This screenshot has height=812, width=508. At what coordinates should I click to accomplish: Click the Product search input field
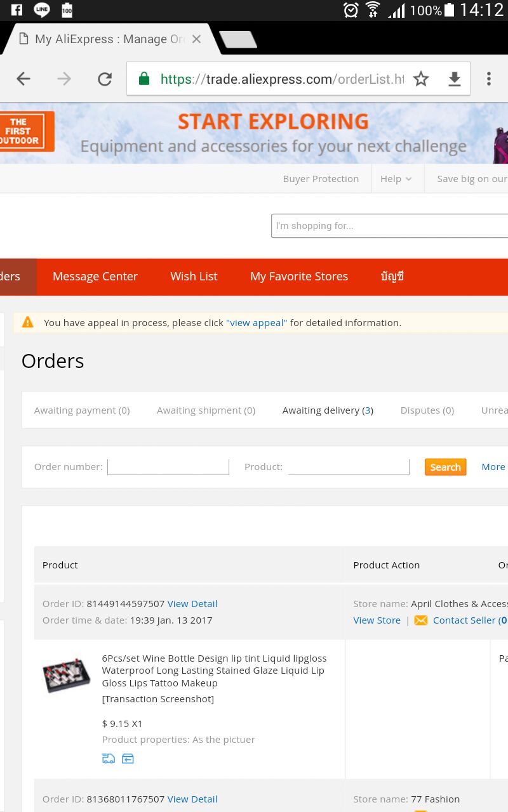(349, 467)
